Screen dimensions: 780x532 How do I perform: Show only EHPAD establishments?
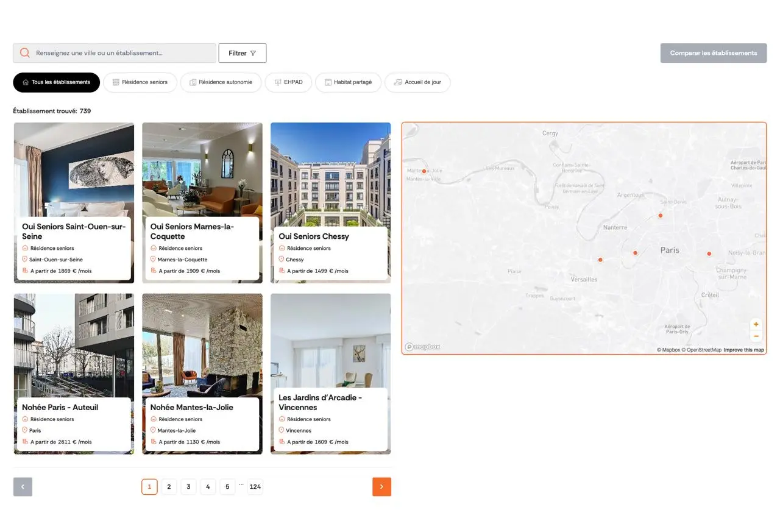[x=288, y=82]
